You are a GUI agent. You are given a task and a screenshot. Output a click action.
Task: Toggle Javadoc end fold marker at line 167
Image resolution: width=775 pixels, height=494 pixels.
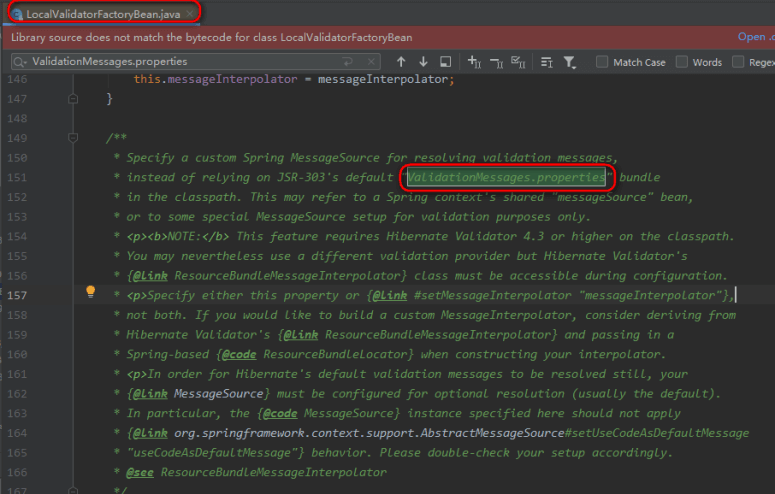[73, 491]
